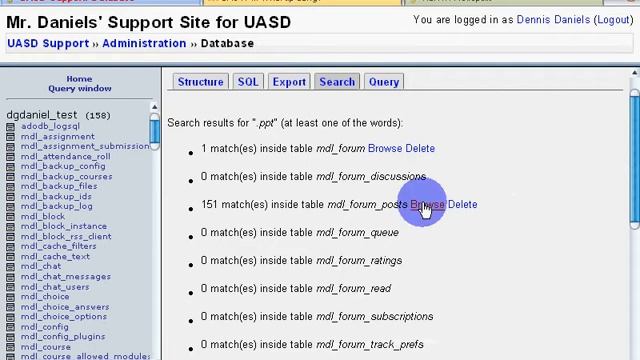The width and height of the screenshot is (640, 360).
Task: Click table icon beside mdl_config
Action: click(11, 327)
